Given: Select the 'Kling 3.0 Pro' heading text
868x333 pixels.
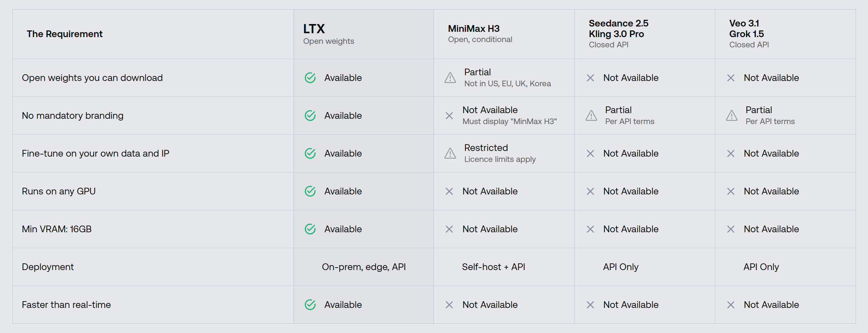Looking at the screenshot, I should [617, 34].
